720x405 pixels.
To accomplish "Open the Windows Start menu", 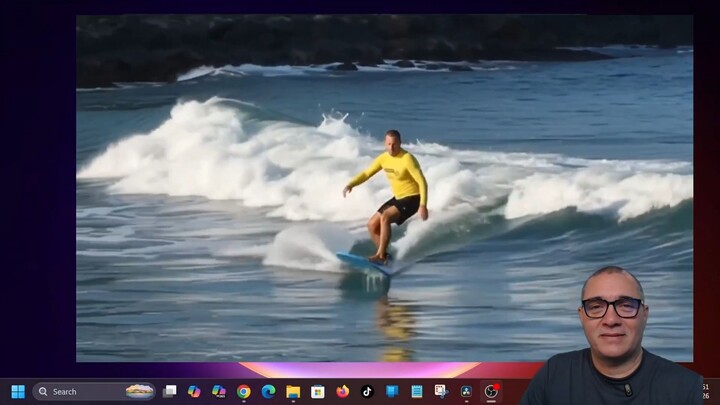I will click(18, 392).
